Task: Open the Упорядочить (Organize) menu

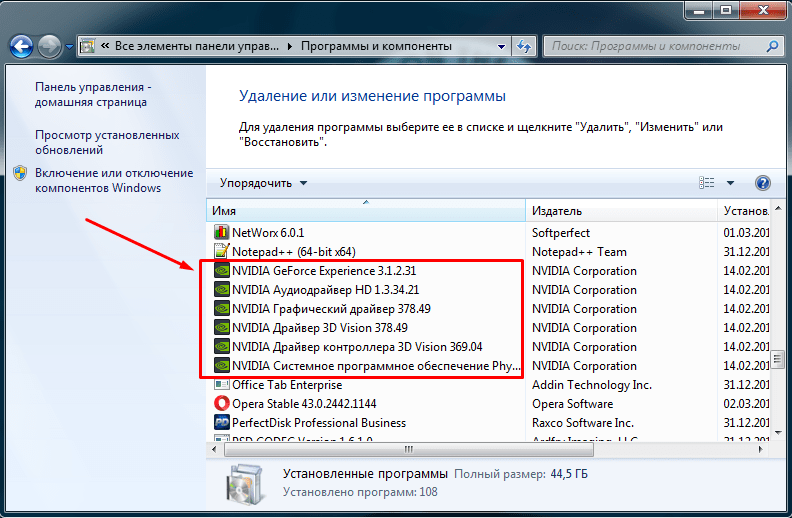Action: [263, 183]
